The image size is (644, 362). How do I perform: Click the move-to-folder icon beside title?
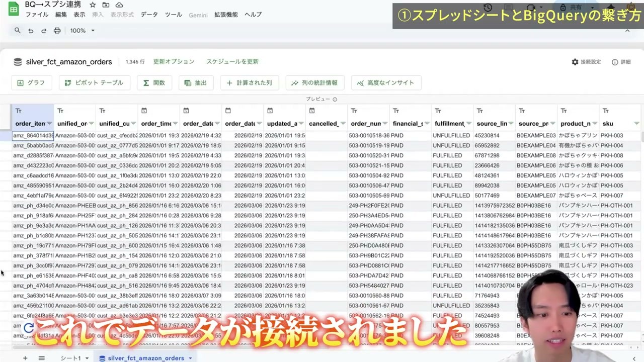(106, 5)
